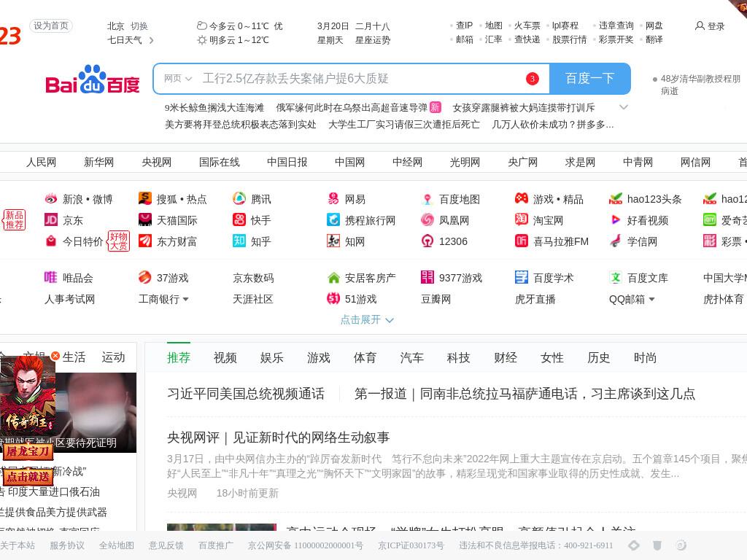Click the Kuaishou 快手 icon

[239, 219]
